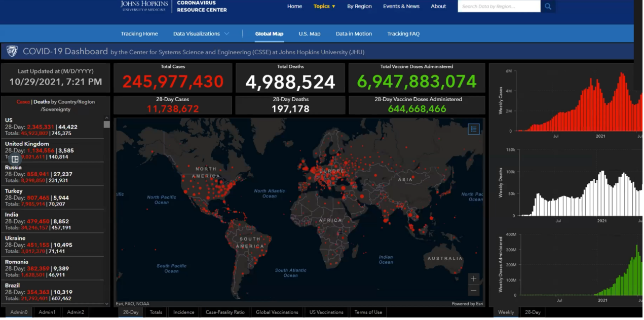Show the Incidence map tab

click(x=184, y=312)
